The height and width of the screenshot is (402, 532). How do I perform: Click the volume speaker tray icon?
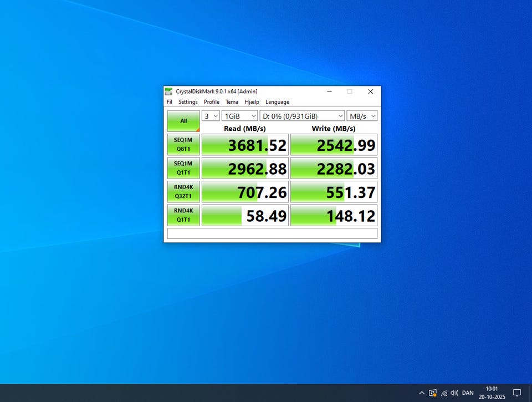(x=454, y=393)
